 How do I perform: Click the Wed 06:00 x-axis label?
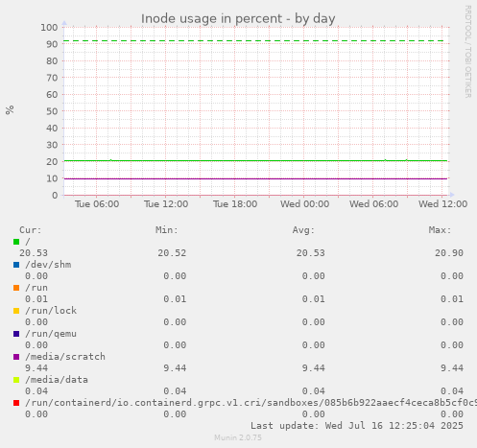tap(374, 204)
